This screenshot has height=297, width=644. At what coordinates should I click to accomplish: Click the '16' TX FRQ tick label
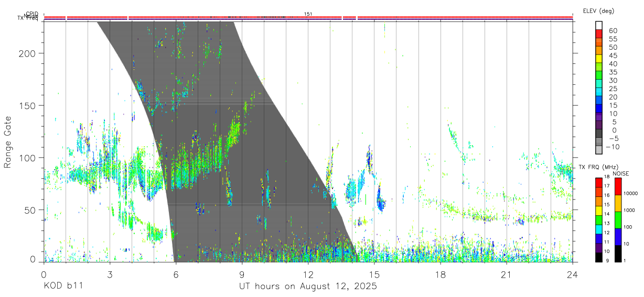pyautogui.click(x=608, y=195)
